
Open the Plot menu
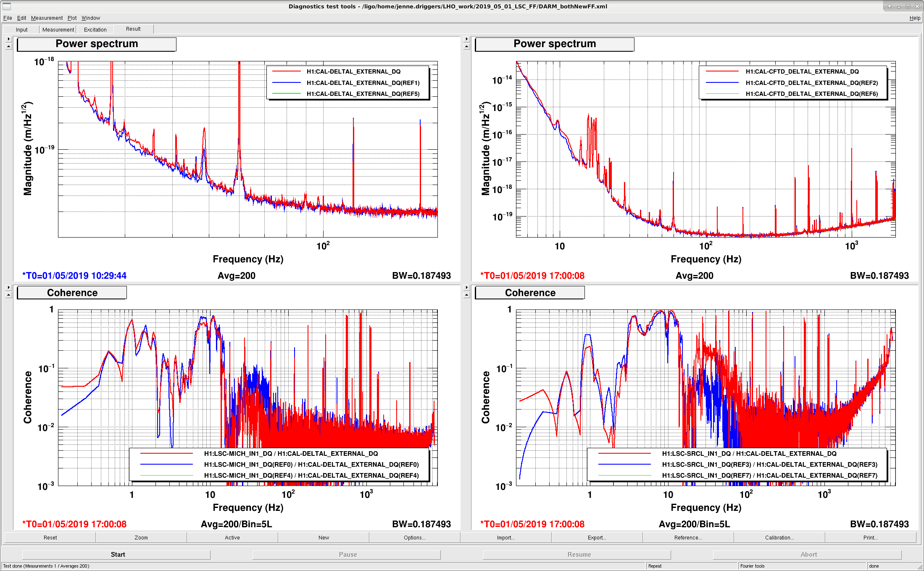[72, 18]
